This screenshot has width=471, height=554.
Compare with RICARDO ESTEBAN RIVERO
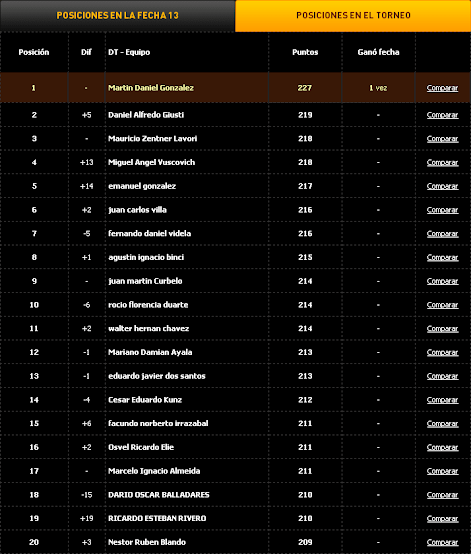tap(442, 518)
